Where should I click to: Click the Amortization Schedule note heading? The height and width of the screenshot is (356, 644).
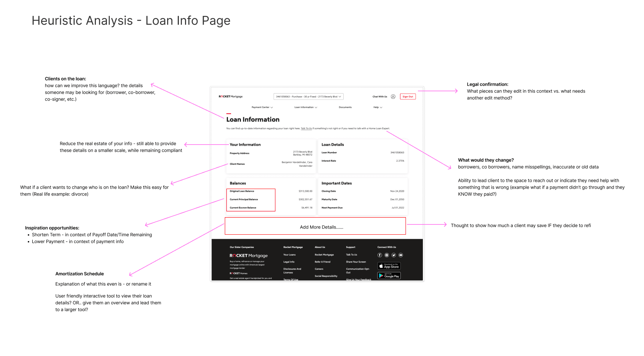tap(80, 274)
